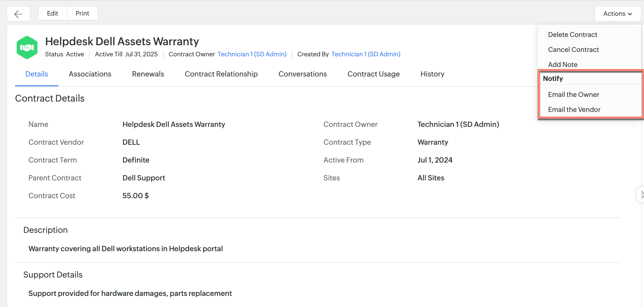Click the back arrow icon
644x307 pixels.
point(18,14)
